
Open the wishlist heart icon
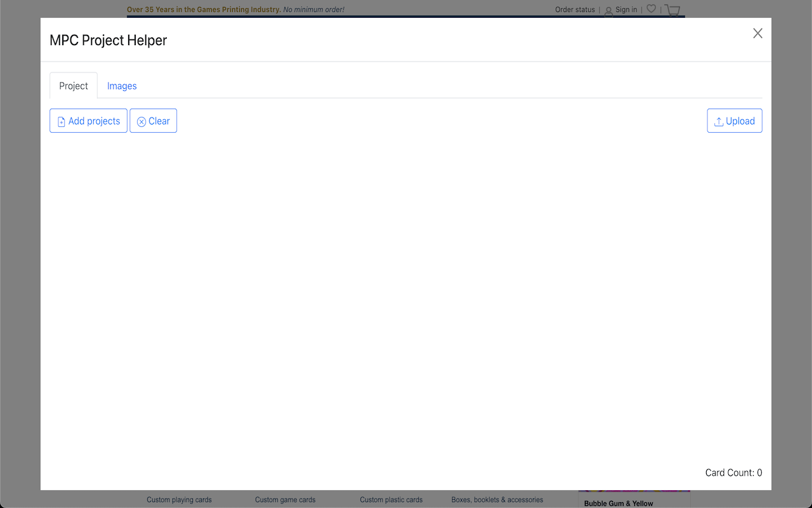click(651, 9)
